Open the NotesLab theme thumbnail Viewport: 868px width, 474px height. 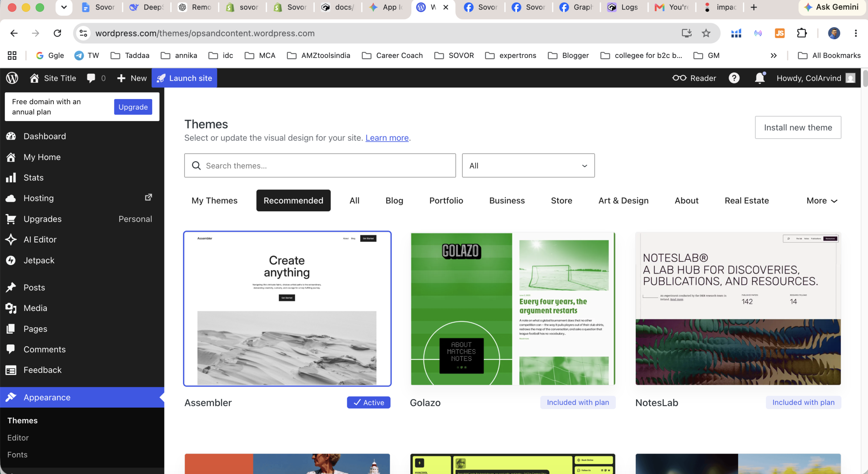tap(738, 309)
